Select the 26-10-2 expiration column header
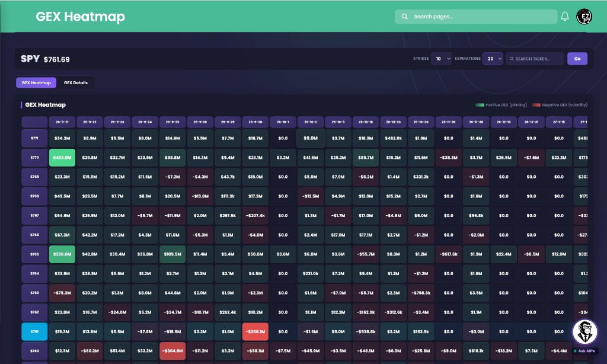The image size is (607, 364). click(x=311, y=122)
